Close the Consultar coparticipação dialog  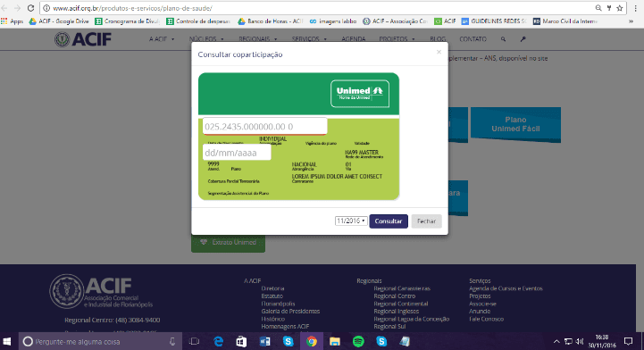tap(439, 52)
